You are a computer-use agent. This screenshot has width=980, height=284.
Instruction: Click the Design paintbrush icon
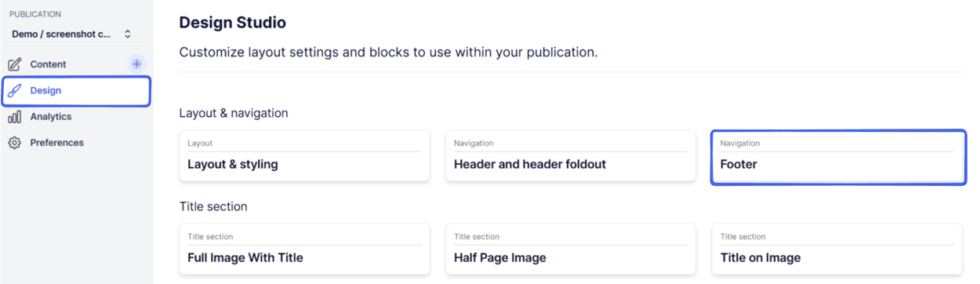[x=14, y=90]
